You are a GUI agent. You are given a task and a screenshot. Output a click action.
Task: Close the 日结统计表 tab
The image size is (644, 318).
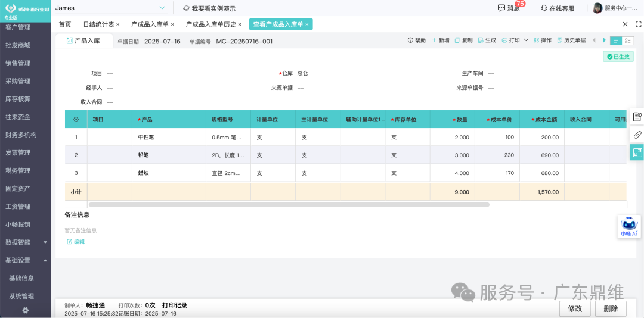click(x=118, y=24)
